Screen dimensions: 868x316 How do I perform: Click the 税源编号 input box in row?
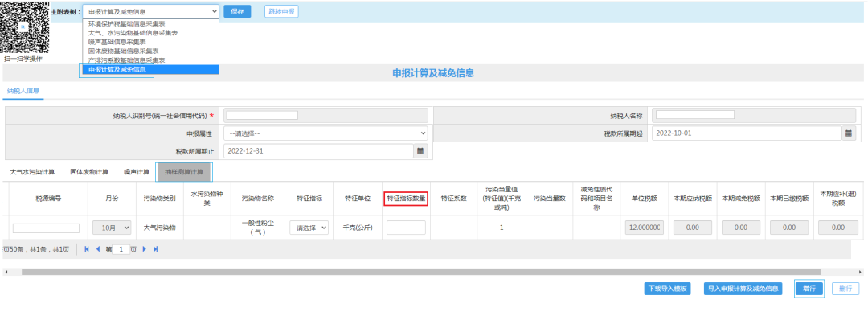point(46,228)
